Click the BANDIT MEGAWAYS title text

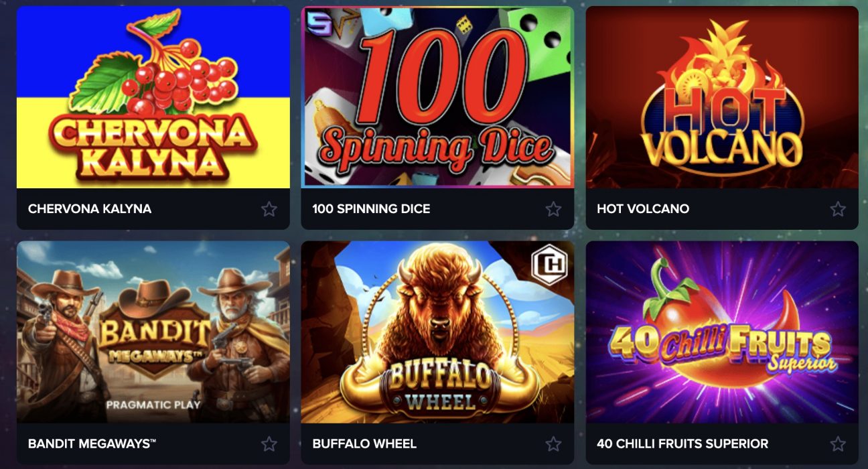pyautogui.click(x=92, y=444)
